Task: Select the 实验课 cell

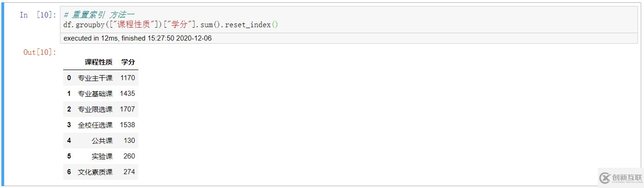Action: [x=102, y=156]
